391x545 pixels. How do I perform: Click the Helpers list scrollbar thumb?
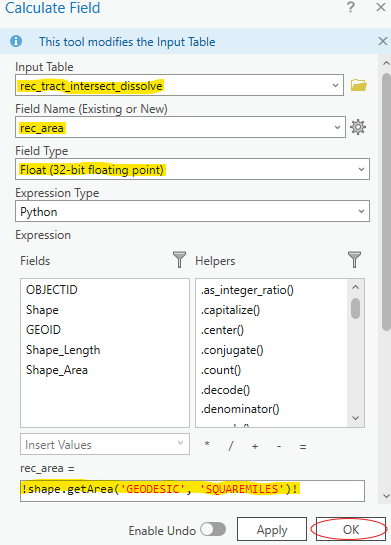(x=355, y=308)
